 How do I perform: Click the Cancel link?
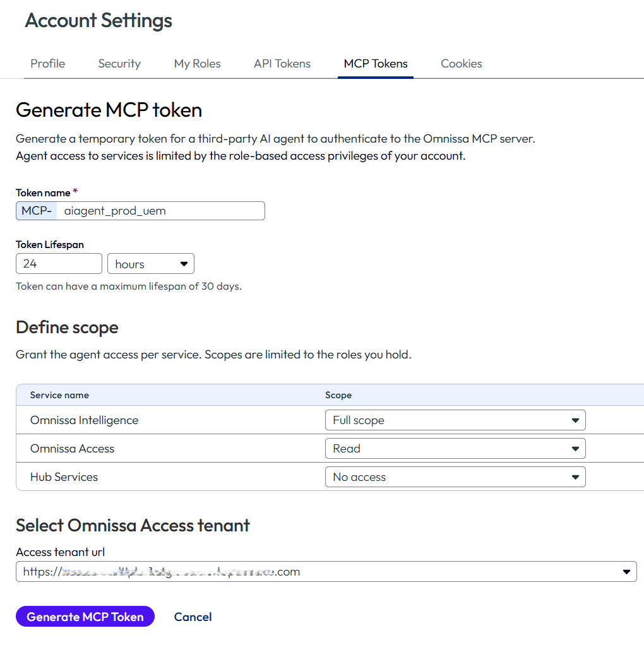(x=193, y=617)
